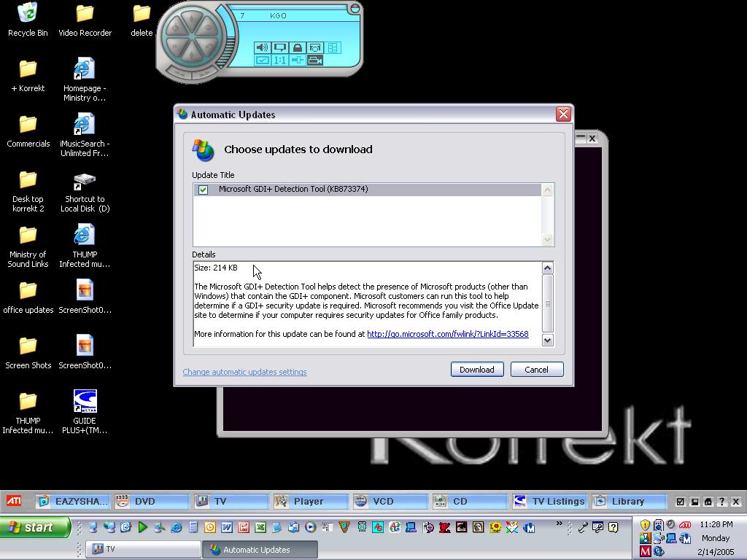Click the calculator quick launch icon

click(193, 527)
